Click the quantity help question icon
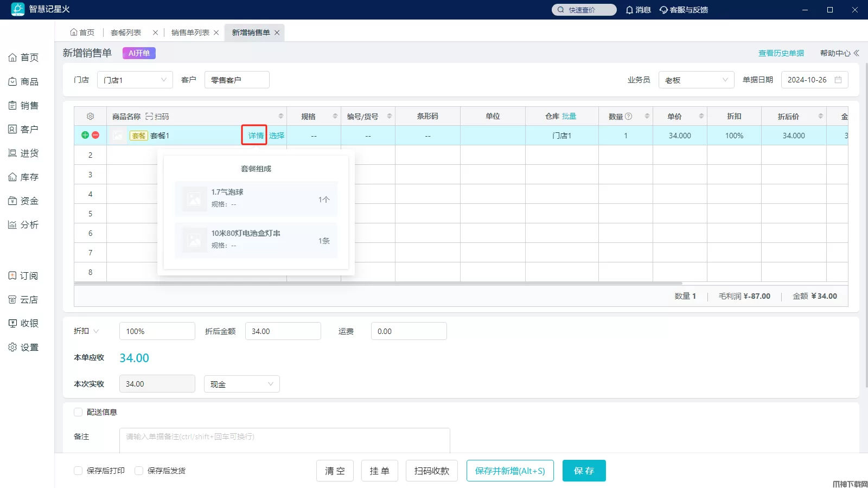The image size is (868, 488). pyautogui.click(x=628, y=117)
